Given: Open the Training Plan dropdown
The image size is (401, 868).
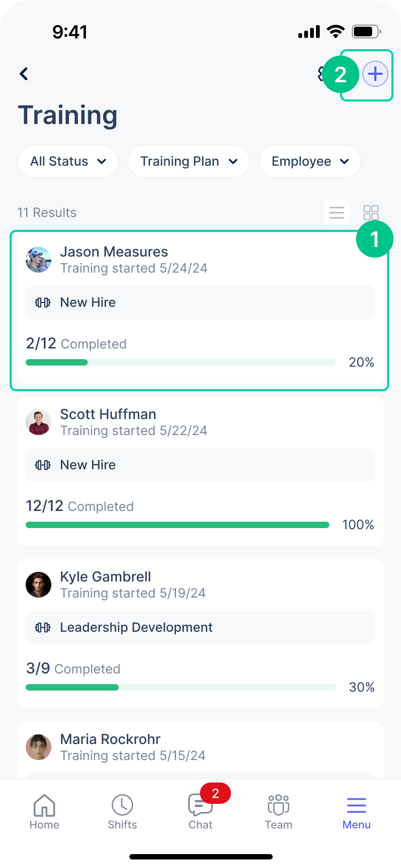Looking at the screenshot, I should 189,161.
